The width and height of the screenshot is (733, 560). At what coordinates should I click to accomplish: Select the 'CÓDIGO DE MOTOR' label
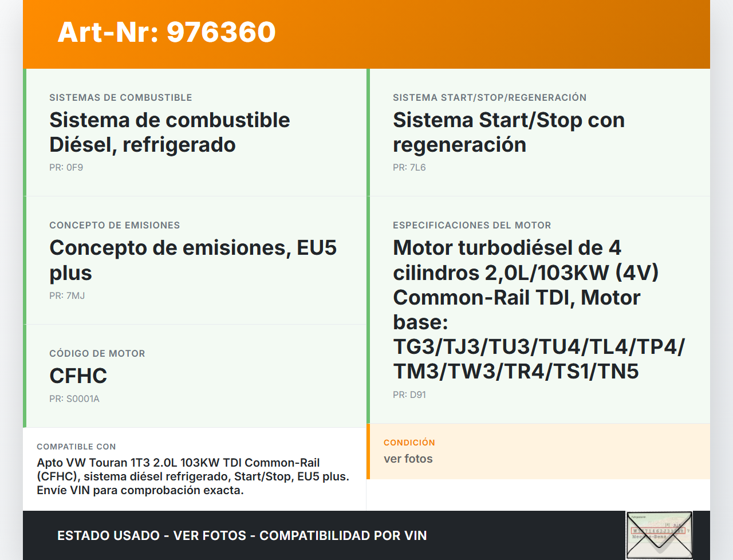(x=97, y=354)
